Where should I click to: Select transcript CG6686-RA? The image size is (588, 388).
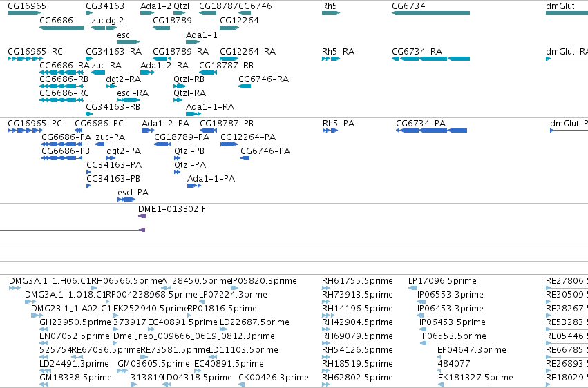(x=64, y=66)
